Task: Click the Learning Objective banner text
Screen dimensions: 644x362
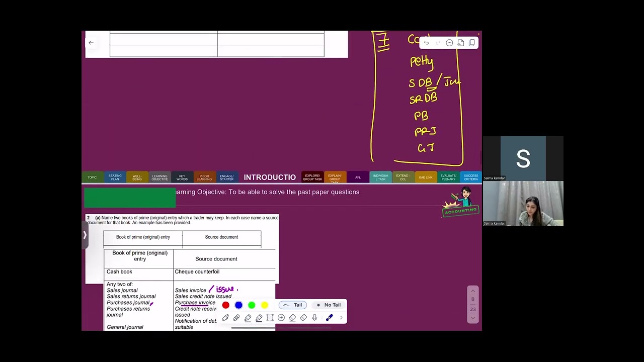Action: click(267, 192)
